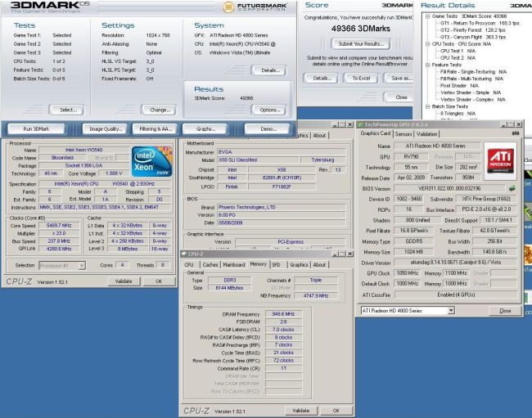
Task: Open Image Quality settings in 3DMark05
Action: click(x=106, y=128)
